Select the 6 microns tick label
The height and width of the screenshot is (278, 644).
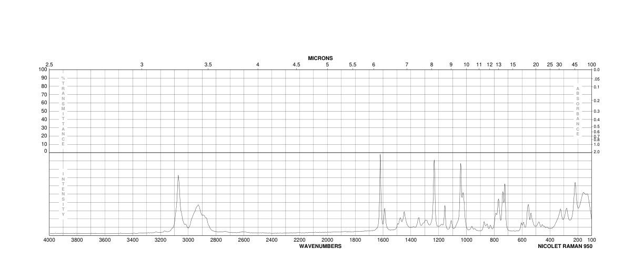point(374,65)
